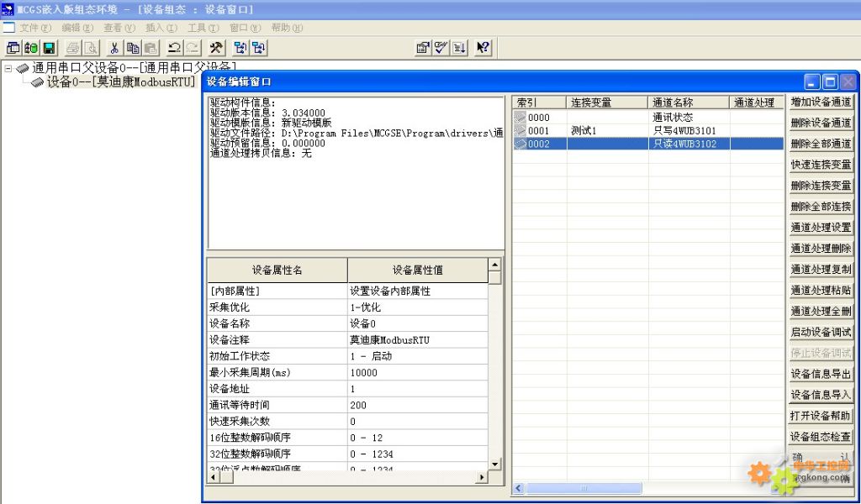Click 通道处理粘贴 button
This screenshot has height=504, width=861.
pos(821,290)
